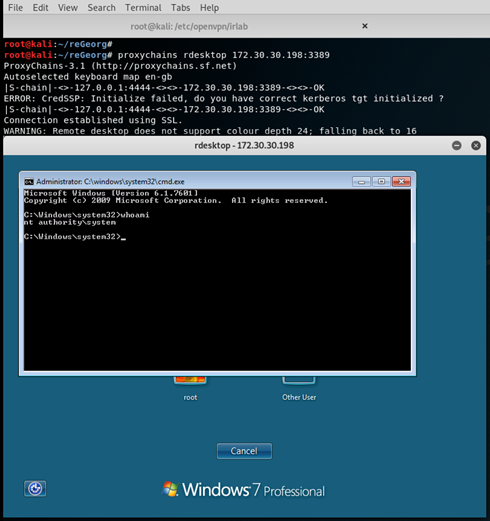Open the Edit menu in terminal
Viewport: 490px width, 521px height.
tap(40, 7)
